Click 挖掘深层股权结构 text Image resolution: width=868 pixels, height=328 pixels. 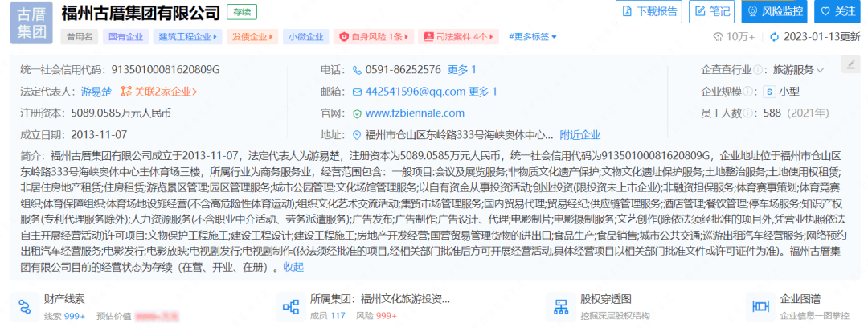point(615,317)
